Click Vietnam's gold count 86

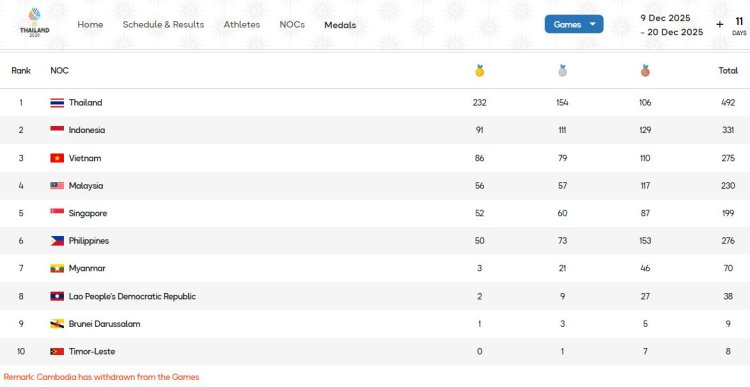point(480,158)
